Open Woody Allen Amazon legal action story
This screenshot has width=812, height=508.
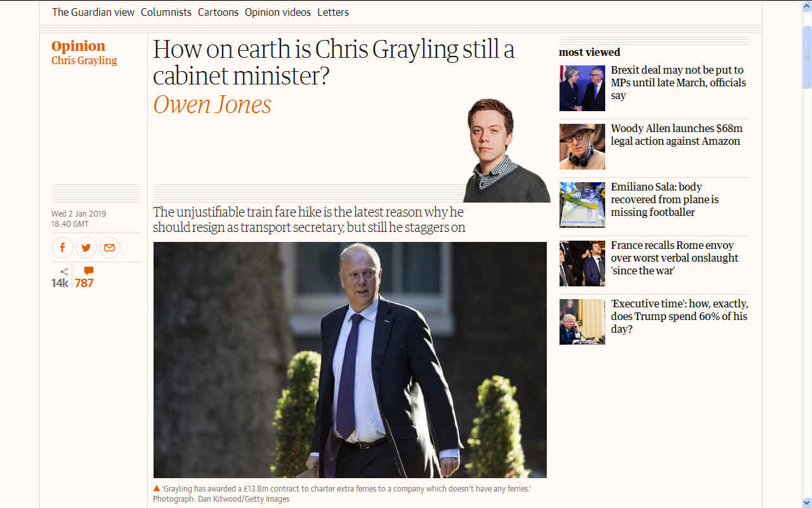(x=677, y=135)
